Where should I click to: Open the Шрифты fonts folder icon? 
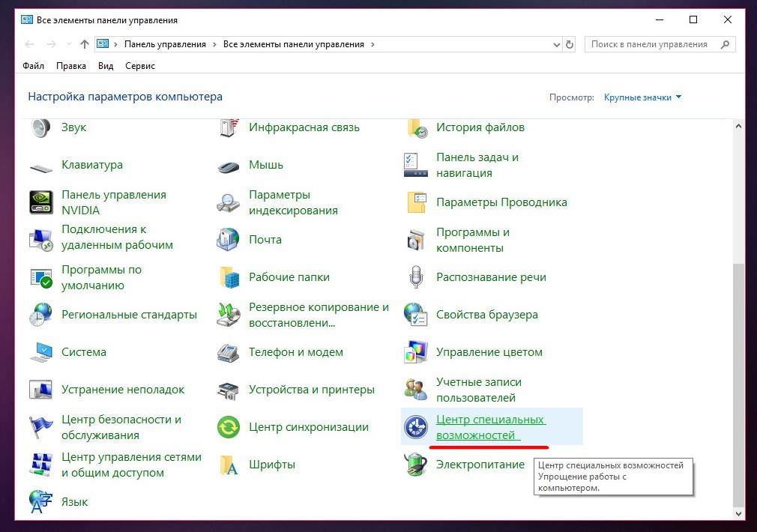coord(228,465)
